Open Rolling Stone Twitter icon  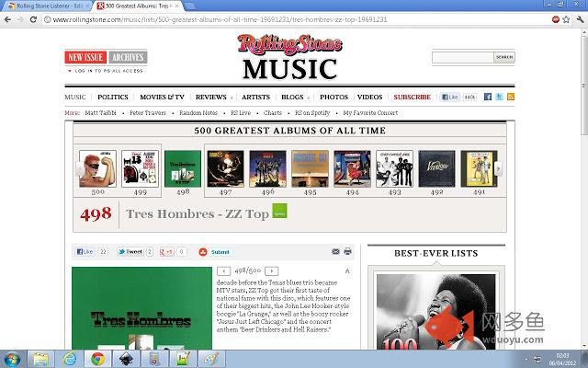(x=499, y=97)
